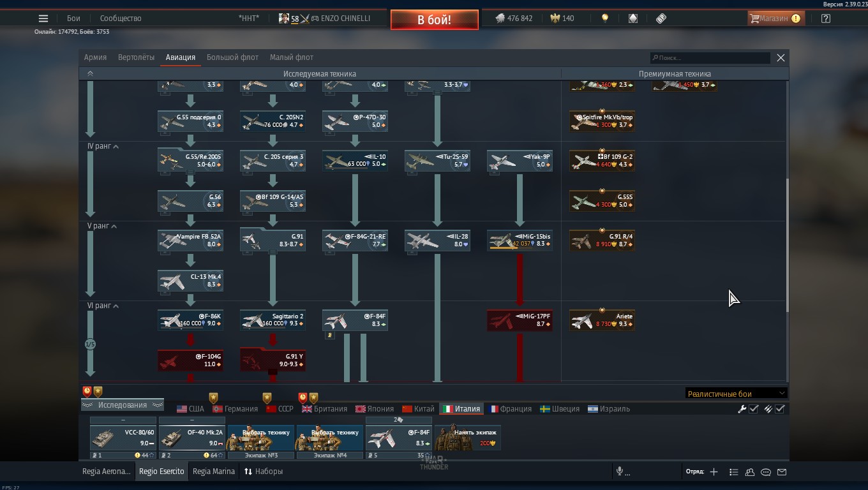Screen dimensions: 868x490
Task: Switch to the Вертолёты tab
Action: pos(136,57)
